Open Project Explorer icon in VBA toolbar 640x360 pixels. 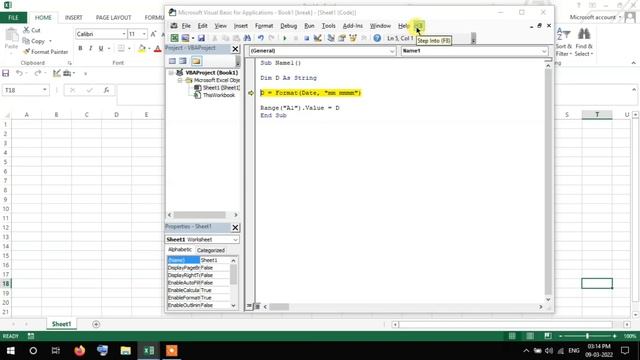click(x=331, y=38)
